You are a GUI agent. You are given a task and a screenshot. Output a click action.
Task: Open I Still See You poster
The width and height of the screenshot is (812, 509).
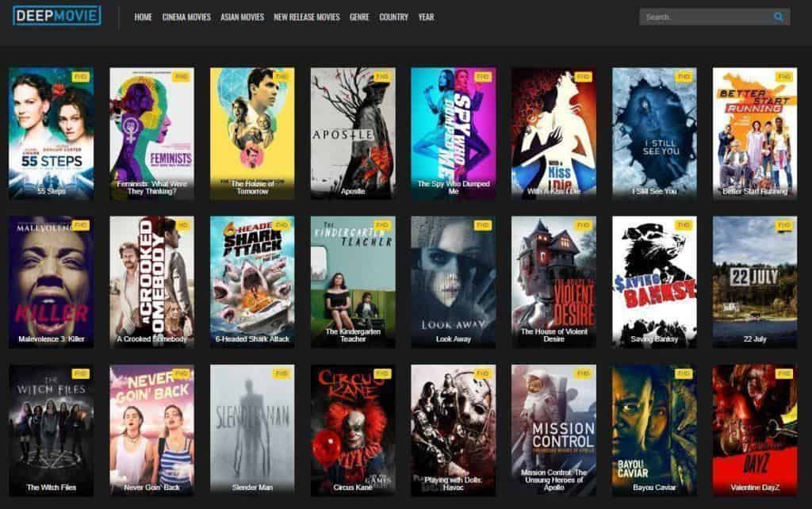coord(654,133)
